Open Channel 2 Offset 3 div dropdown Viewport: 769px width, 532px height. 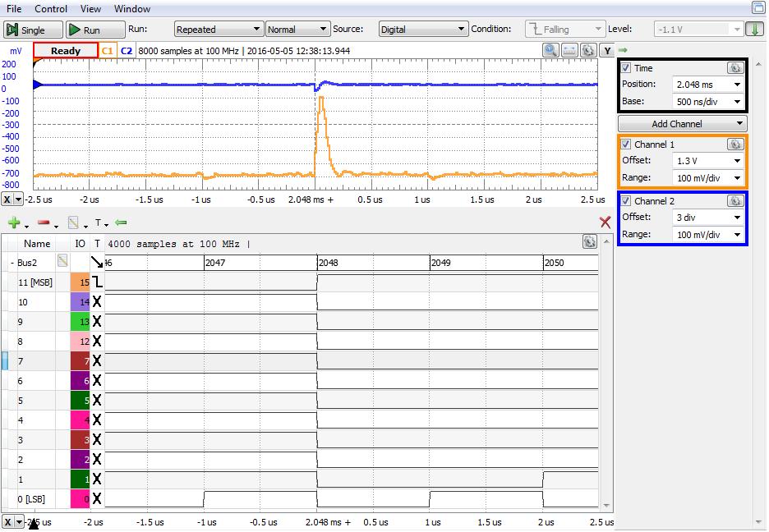coord(707,218)
